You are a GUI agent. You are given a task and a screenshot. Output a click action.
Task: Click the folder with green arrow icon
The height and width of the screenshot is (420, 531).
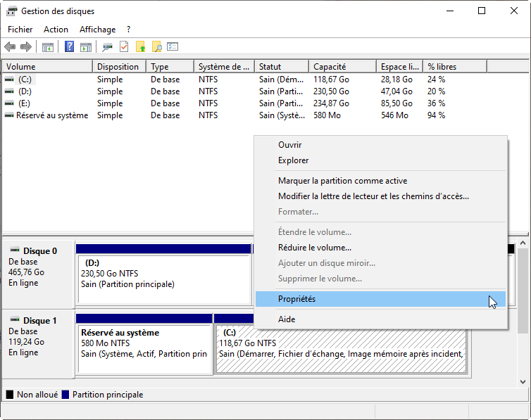[x=140, y=47]
